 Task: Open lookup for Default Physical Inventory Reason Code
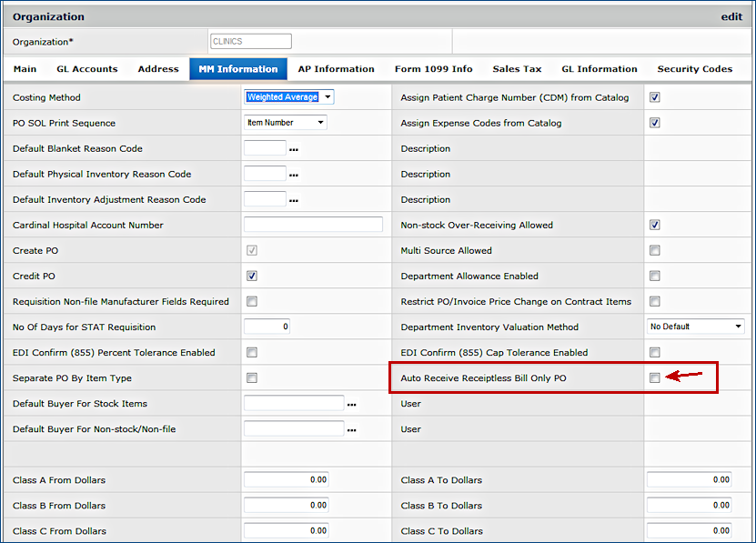pyautogui.click(x=294, y=175)
